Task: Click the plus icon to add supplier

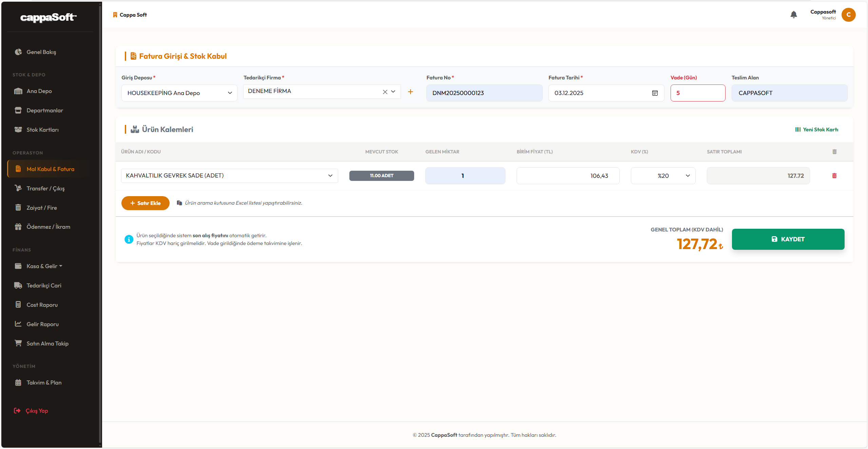Action: coord(410,92)
